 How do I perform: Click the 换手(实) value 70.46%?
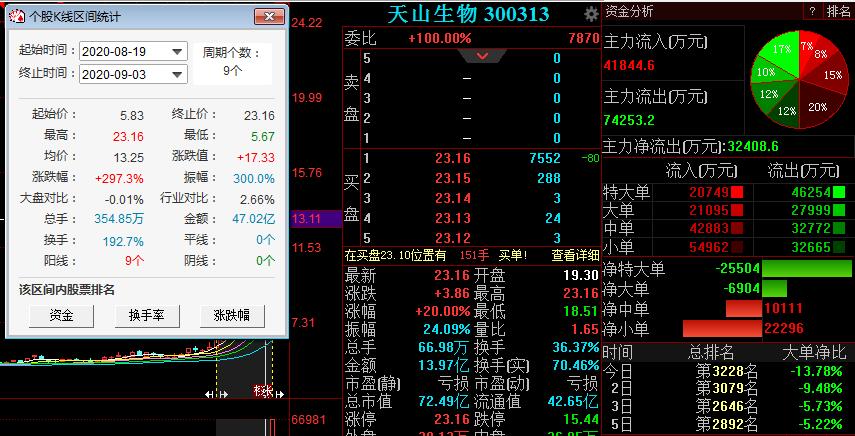tap(576, 365)
